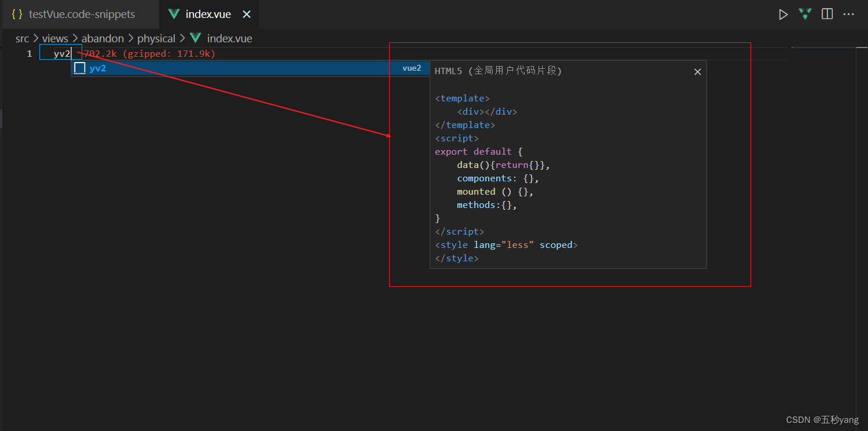This screenshot has height=431, width=868.
Task: Click the opening '<template>' preview line
Action: 462,98
